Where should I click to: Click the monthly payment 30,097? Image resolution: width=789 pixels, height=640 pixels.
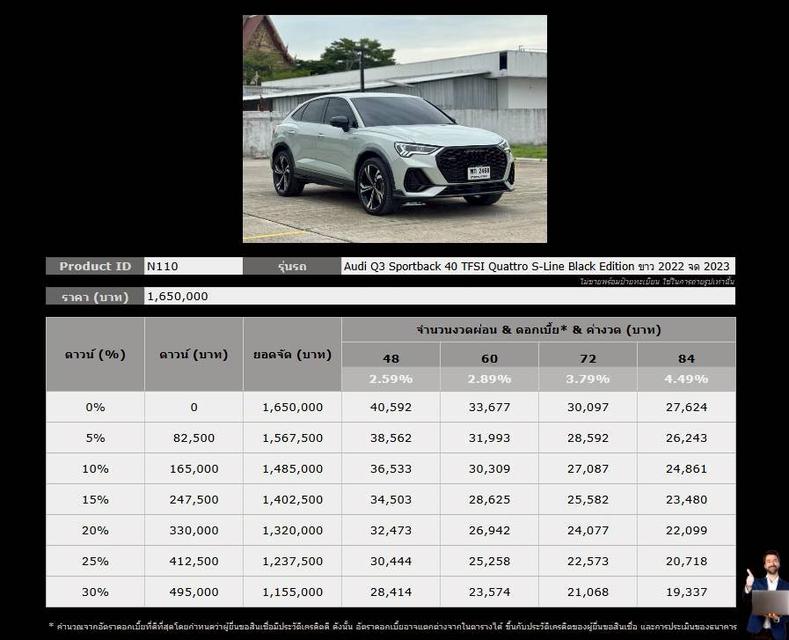(588, 407)
